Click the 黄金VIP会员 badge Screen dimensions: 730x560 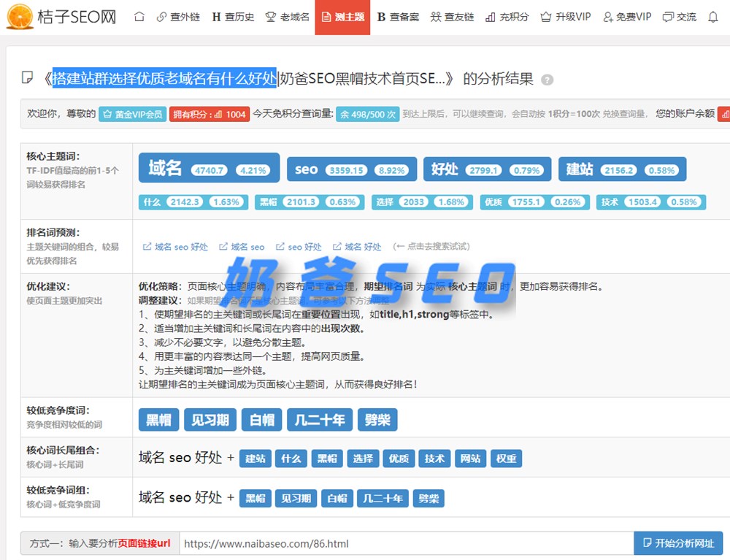coord(133,114)
